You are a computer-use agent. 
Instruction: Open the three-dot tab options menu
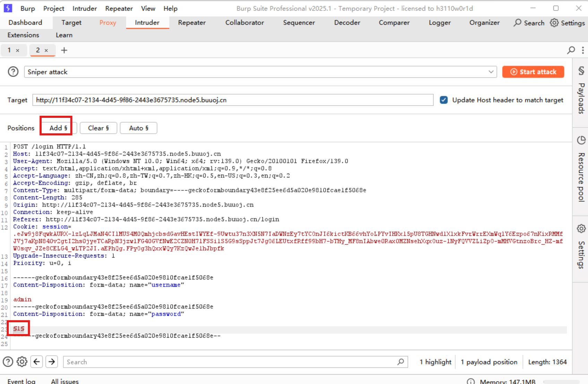(x=583, y=50)
